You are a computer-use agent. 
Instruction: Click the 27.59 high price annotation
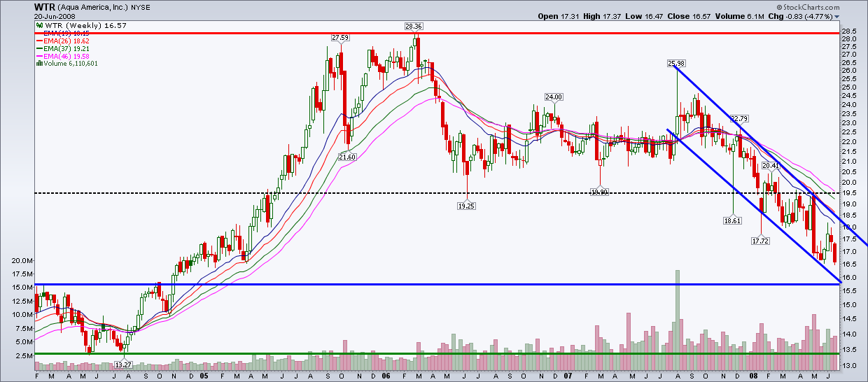[x=340, y=37]
